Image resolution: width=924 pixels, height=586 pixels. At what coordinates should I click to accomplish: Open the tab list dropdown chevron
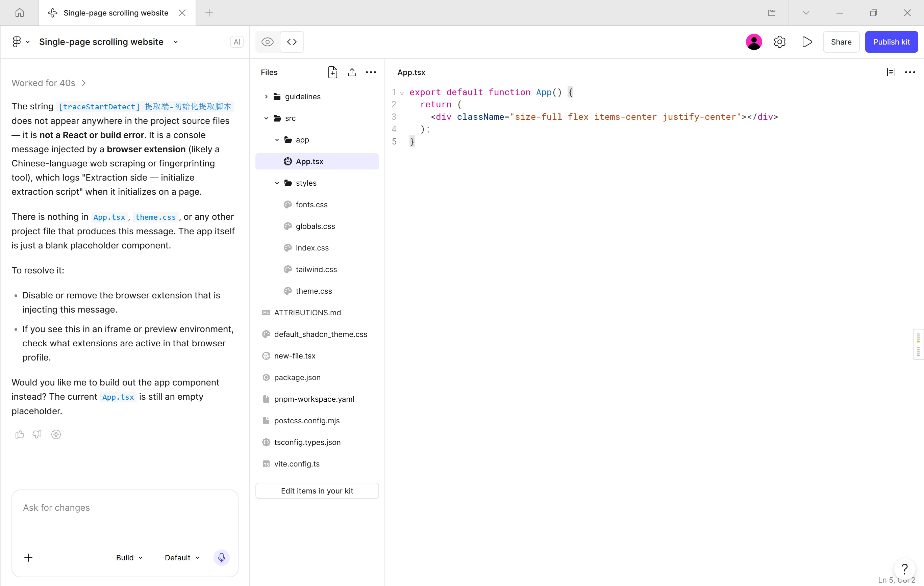tap(806, 12)
